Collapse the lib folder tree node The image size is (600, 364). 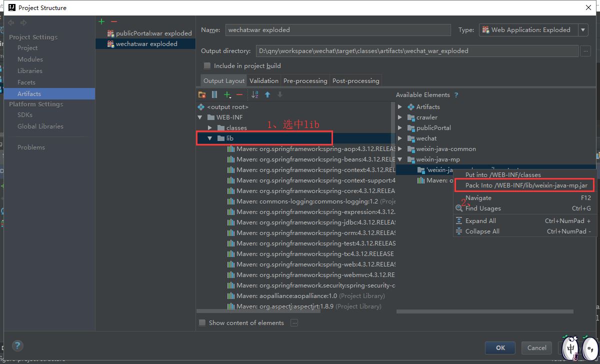pyautogui.click(x=210, y=138)
